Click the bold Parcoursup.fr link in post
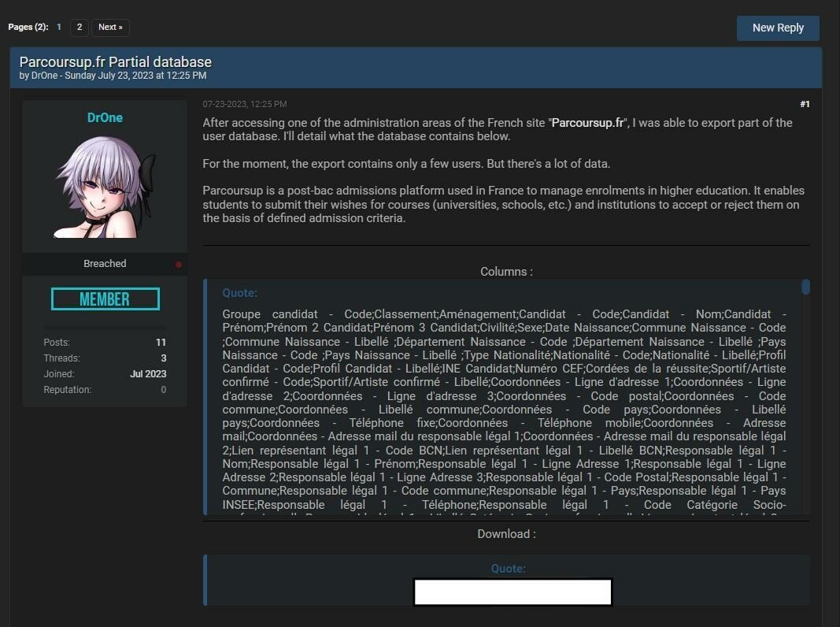Screen dimensions: 840x627 pos(587,123)
